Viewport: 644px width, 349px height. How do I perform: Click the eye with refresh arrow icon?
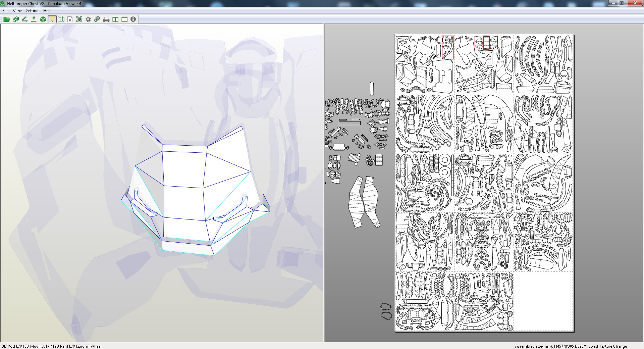[x=97, y=19]
